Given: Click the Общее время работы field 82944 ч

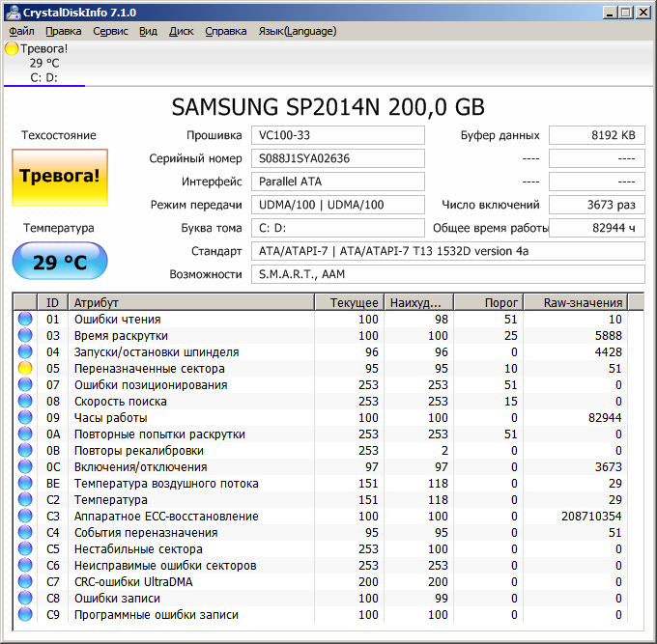Looking at the screenshot, I should 597,228.
